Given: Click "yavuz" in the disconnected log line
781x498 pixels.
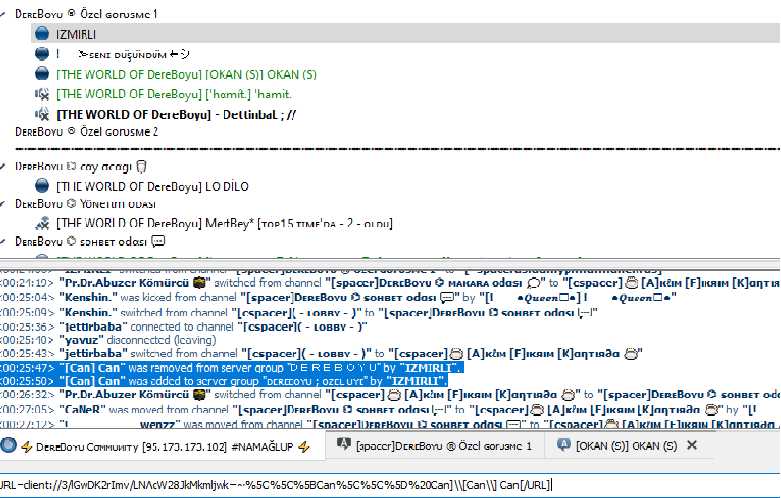Looking at the screenshot, I should pos(82,340).
